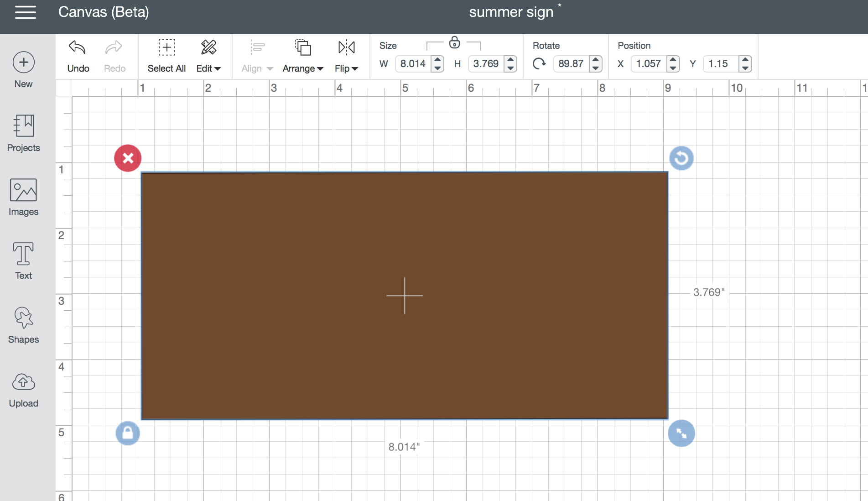Screen dimensions: 868x501
Task: Increase rotation with the up stepper
Action: 595,60
